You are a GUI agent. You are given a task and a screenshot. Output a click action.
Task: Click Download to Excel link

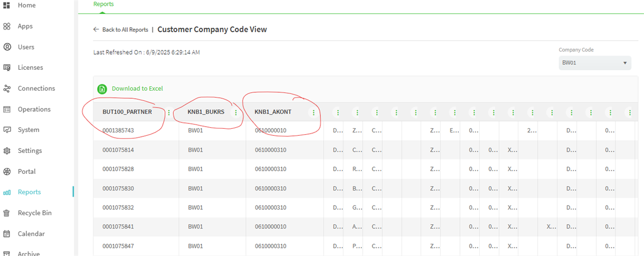pos(137,89)
